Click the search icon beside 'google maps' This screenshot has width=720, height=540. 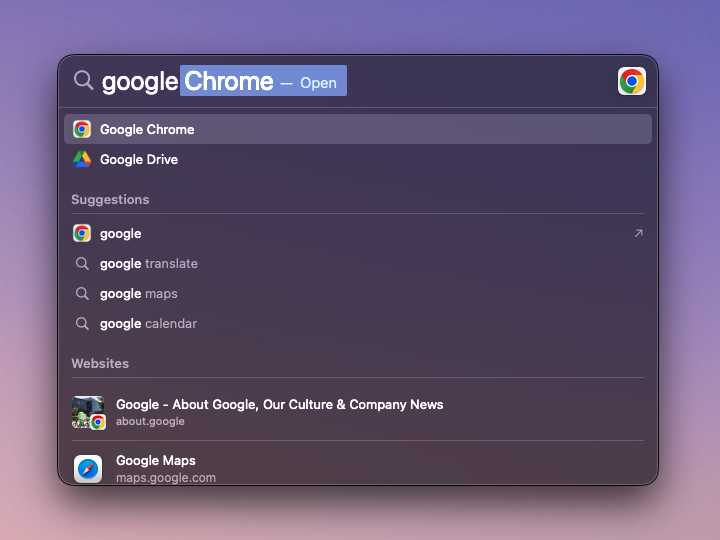coord(82,293)
